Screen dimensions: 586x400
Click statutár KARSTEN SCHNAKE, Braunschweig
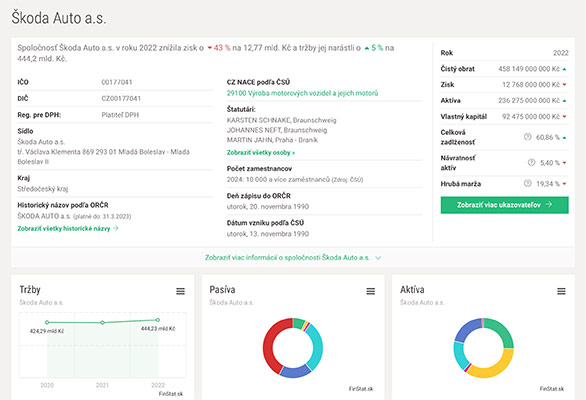[281, 120]
